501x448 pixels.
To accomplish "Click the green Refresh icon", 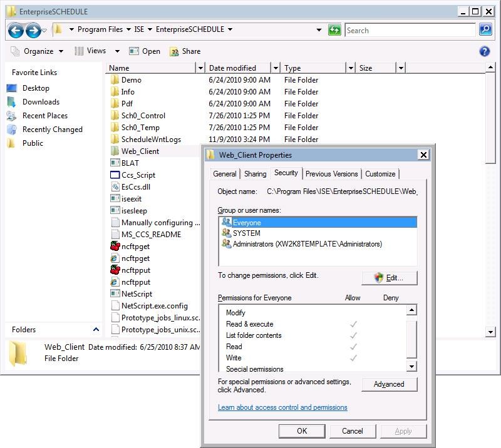I will (334, 29).
